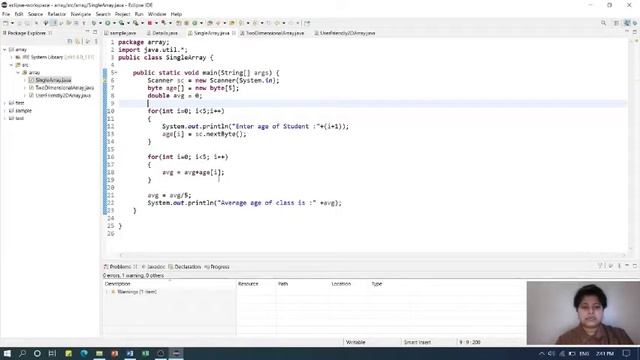Toggle Link with Editor in Package Explorer
The width and height of the screenshot is (640, 360).
78,42
